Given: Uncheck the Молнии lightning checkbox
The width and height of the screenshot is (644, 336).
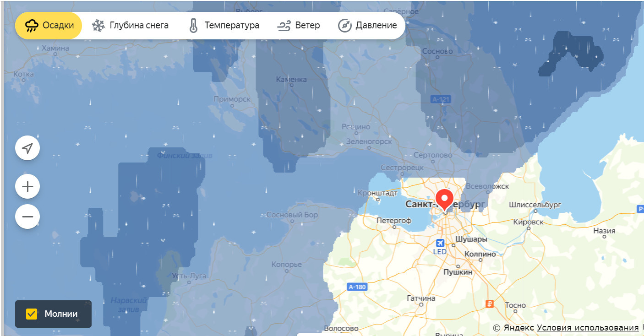Looking at the screenshot, I should click(32, 314).
